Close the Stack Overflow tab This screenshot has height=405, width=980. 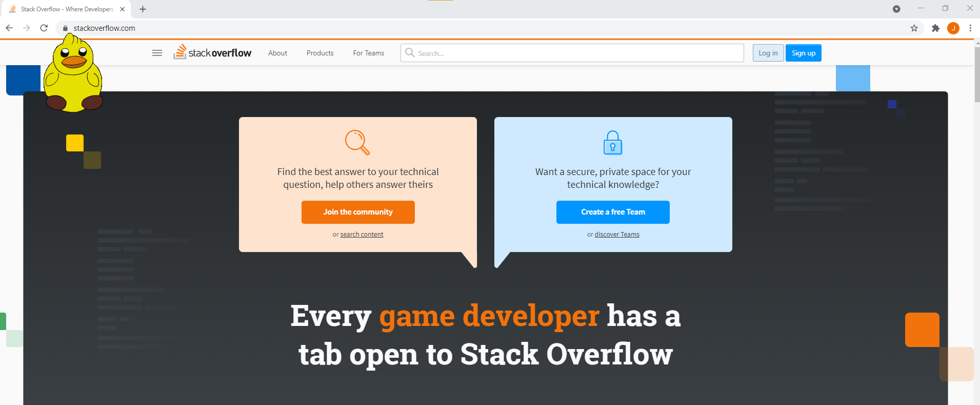[122, 9]
